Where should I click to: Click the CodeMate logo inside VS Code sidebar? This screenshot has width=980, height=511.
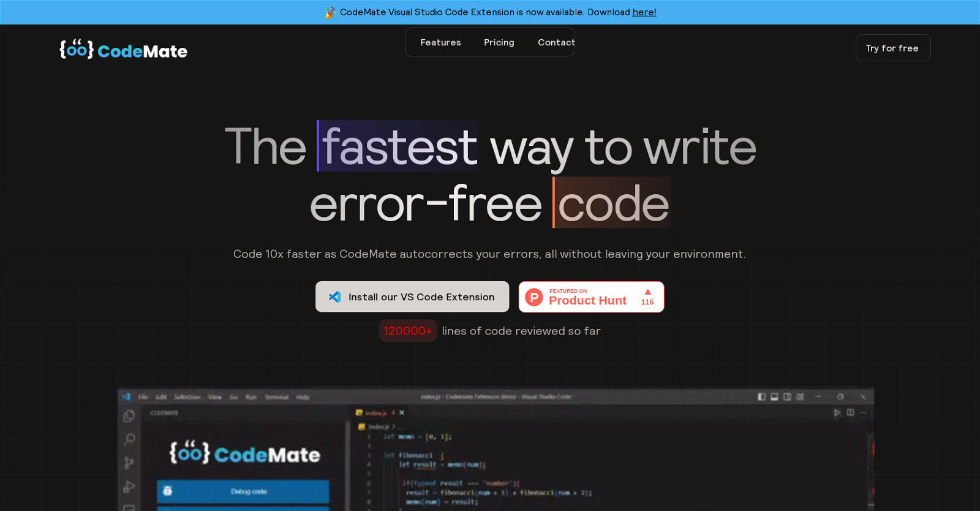(x=245, y=453)
